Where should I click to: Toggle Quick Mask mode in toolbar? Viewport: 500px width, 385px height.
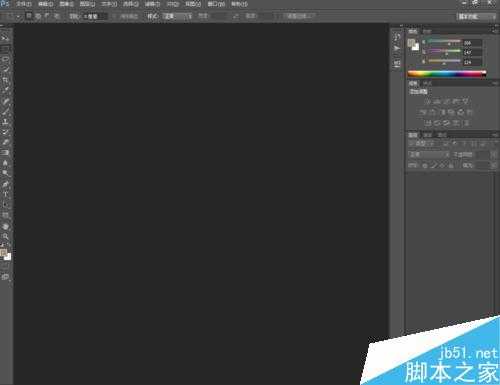click(x=5, y=267)
